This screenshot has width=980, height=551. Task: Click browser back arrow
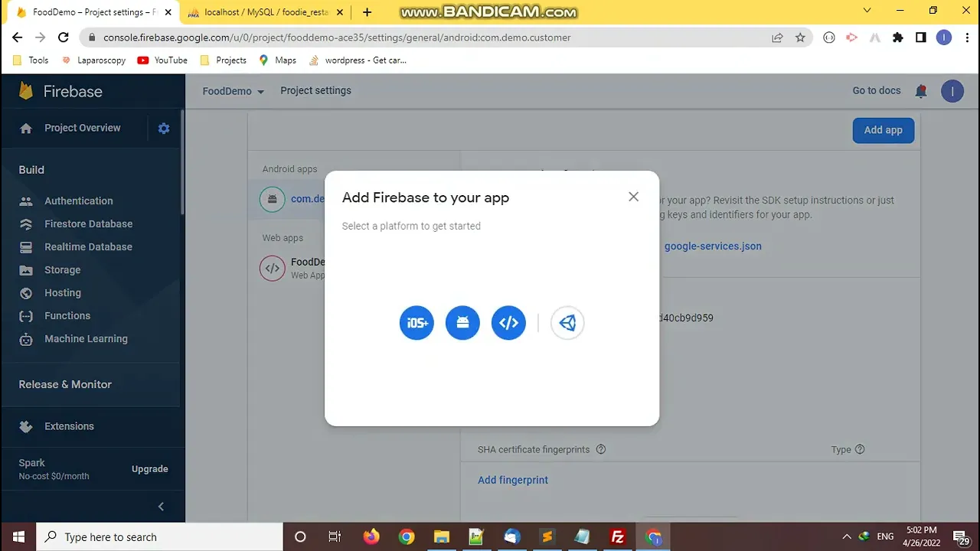pos(17,37)
